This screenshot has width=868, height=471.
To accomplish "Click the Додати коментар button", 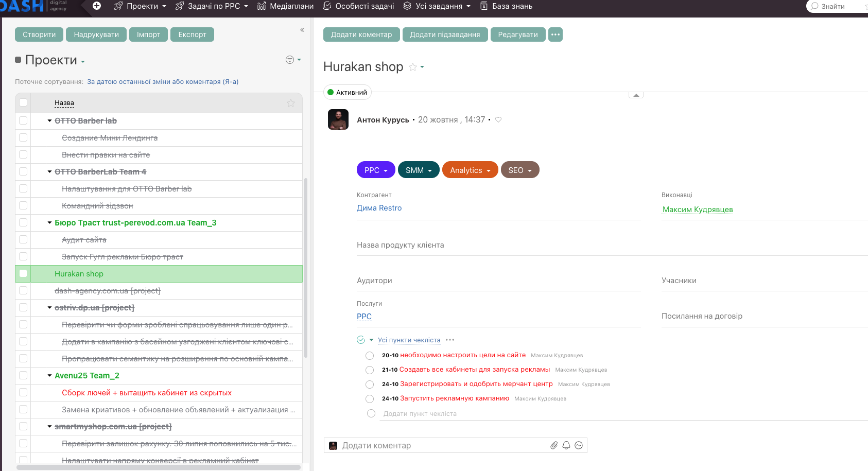I will [361, 34].
